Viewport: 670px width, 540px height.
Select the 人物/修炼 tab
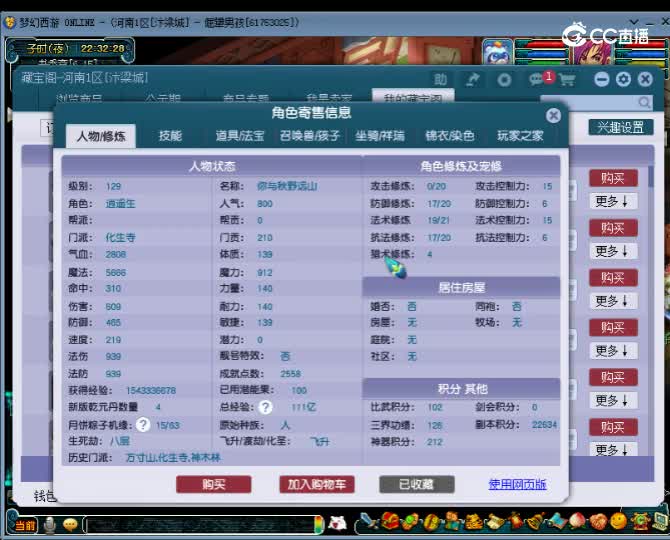point(101,136)
